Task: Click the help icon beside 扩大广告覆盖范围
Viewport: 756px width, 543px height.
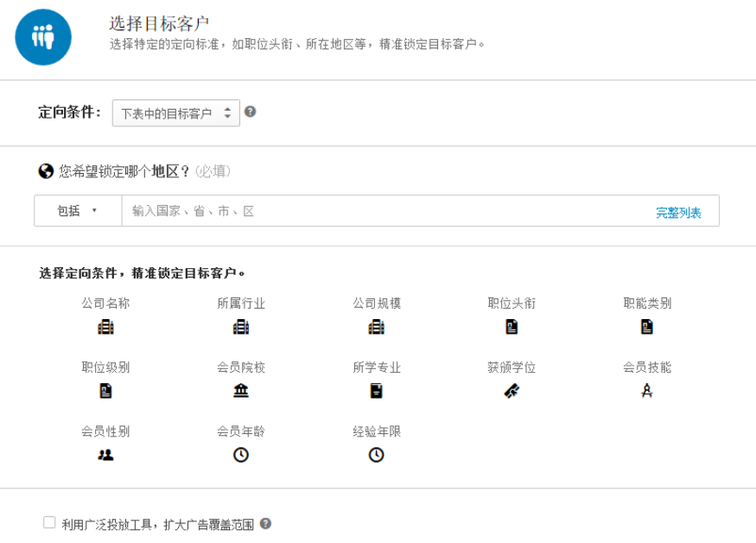Action: coord(265,523)
